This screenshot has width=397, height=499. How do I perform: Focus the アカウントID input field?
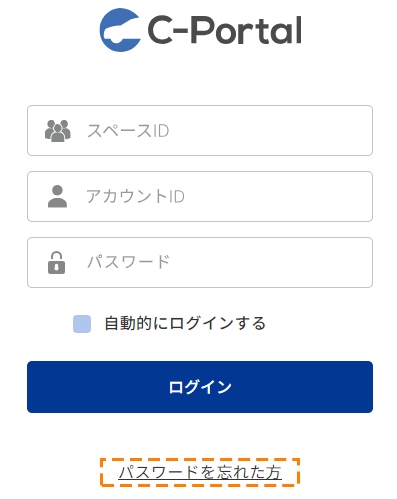(x=200, y=196)
